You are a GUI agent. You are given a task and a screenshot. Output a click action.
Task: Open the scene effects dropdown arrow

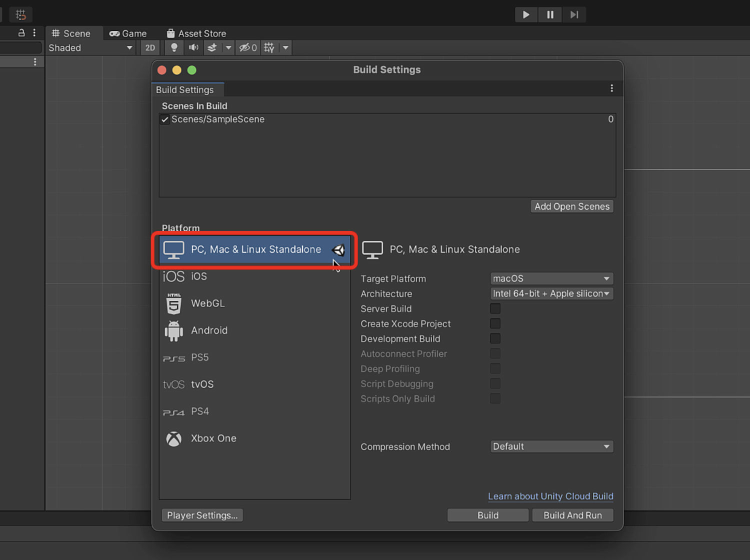click(x=228, y=48)
